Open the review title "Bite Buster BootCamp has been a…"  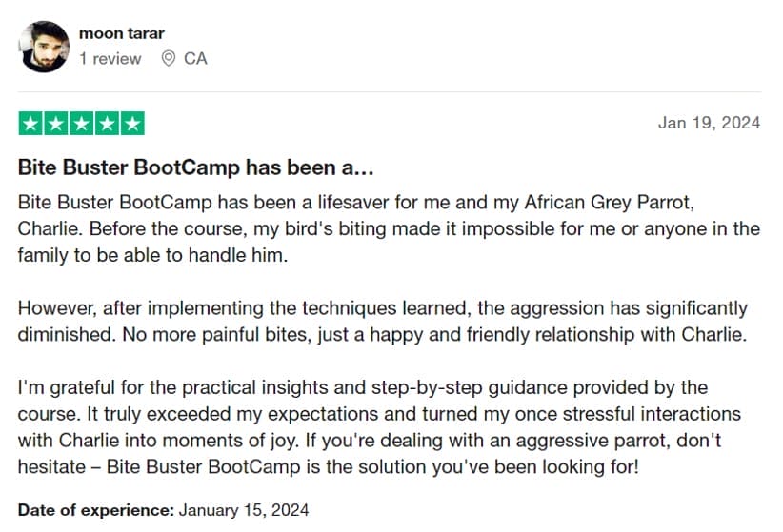click(195, 168)
